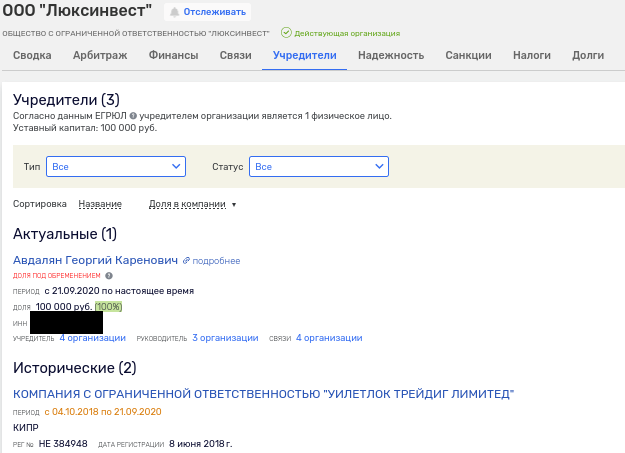
Task: Switch to the Арбитраж tab
Action: 100,55
